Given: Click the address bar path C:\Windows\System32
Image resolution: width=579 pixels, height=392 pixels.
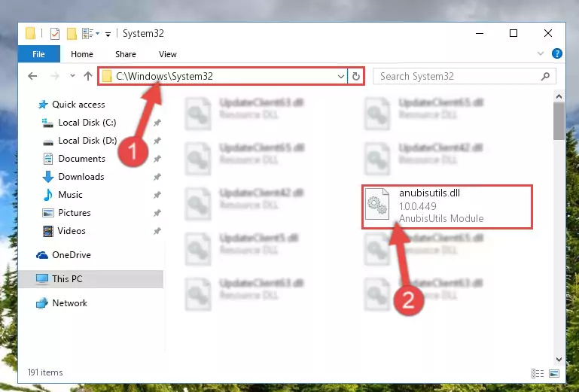Looking at the screenshot, I should [x=164, y=76].
